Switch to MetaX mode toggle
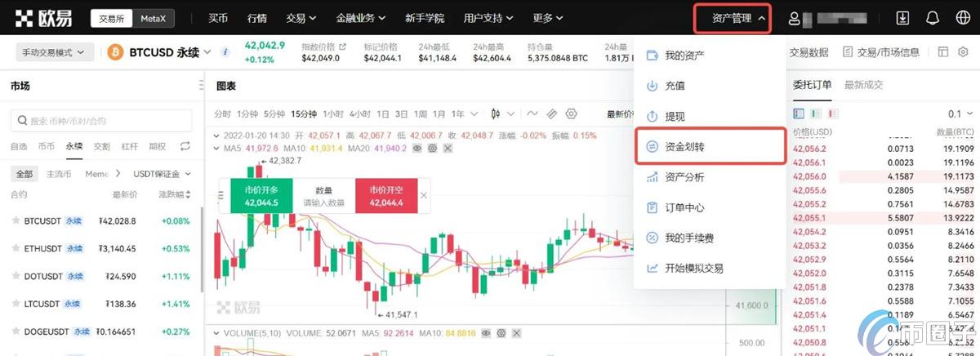Viewport: 980px width, 356px height. tap(152, 18)
